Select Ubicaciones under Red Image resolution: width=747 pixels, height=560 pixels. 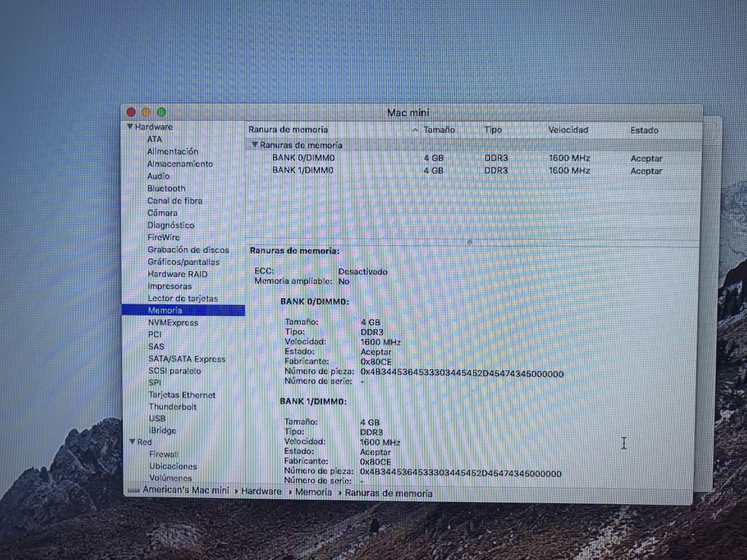click(173, 466)
